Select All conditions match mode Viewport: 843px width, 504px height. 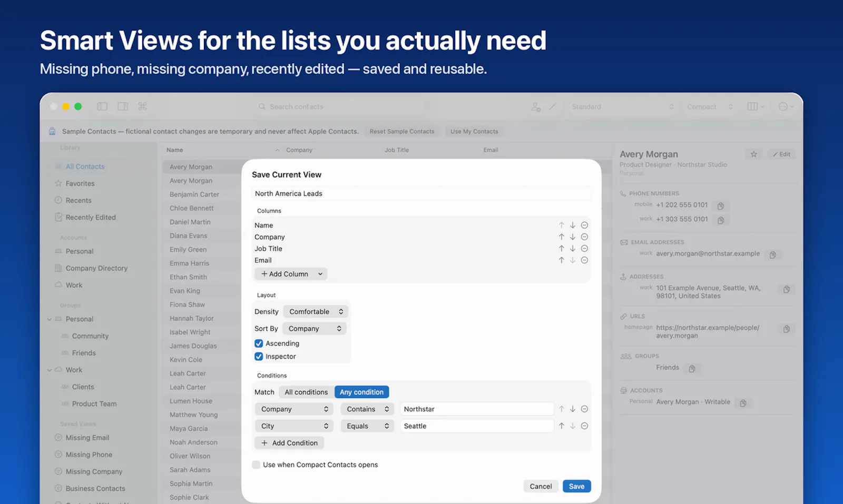point(306,392)
